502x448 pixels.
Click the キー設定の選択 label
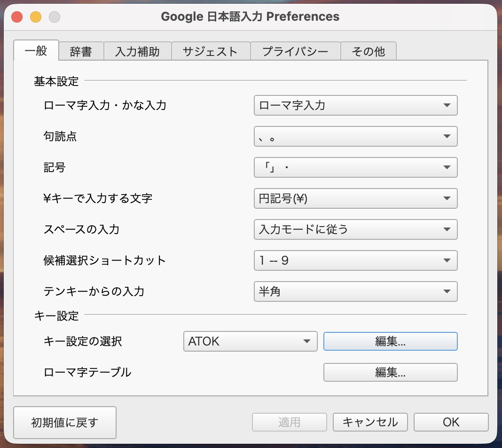pos(83,341)
